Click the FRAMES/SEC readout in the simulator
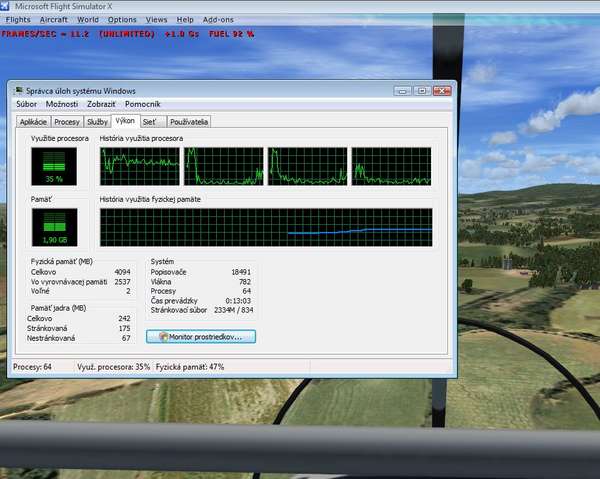Viewport: 600px width, 479px height. 45,34
